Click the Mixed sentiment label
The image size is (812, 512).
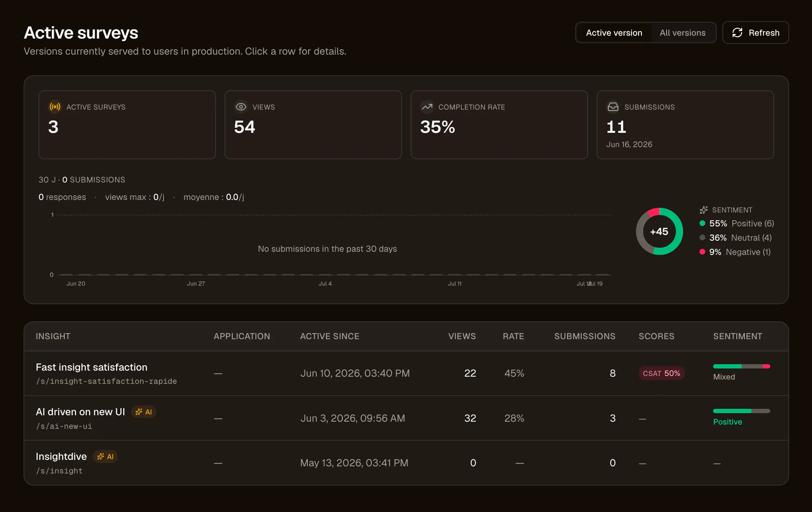724,377
